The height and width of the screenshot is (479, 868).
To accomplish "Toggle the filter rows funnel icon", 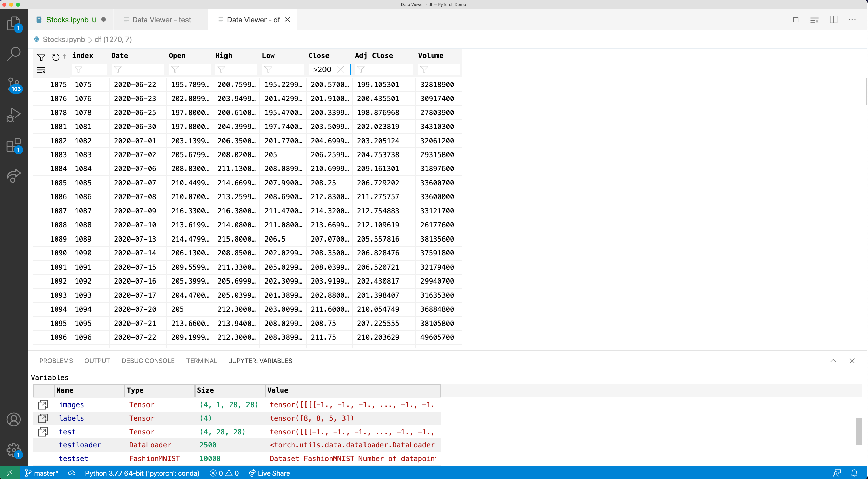I will (x=41, y=57).
